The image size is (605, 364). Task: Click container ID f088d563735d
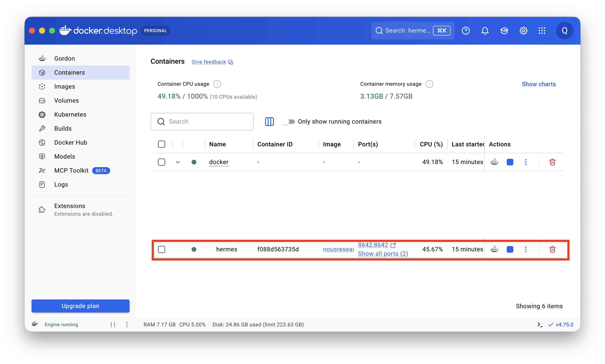[278, 249]
